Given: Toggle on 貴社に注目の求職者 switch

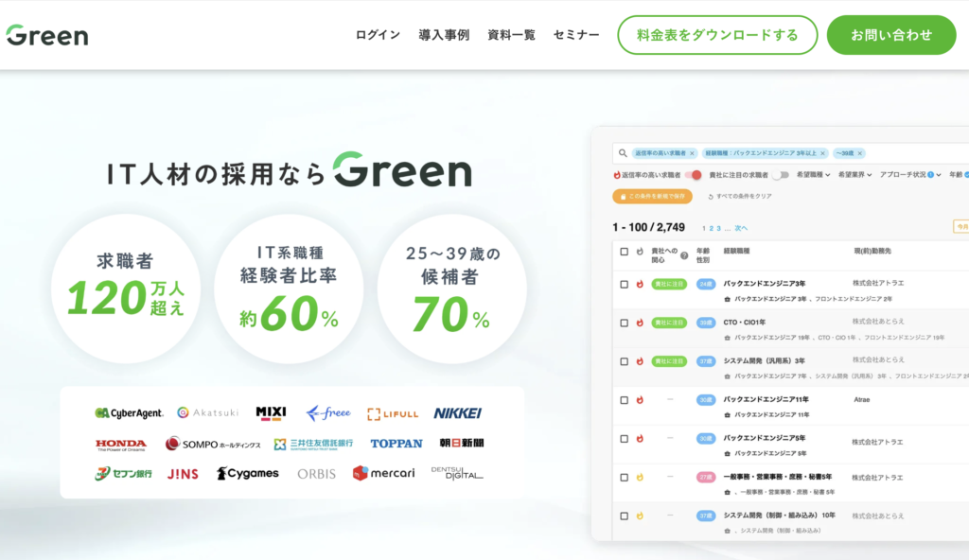Looking at the screenshot, I should click(781, 175).
